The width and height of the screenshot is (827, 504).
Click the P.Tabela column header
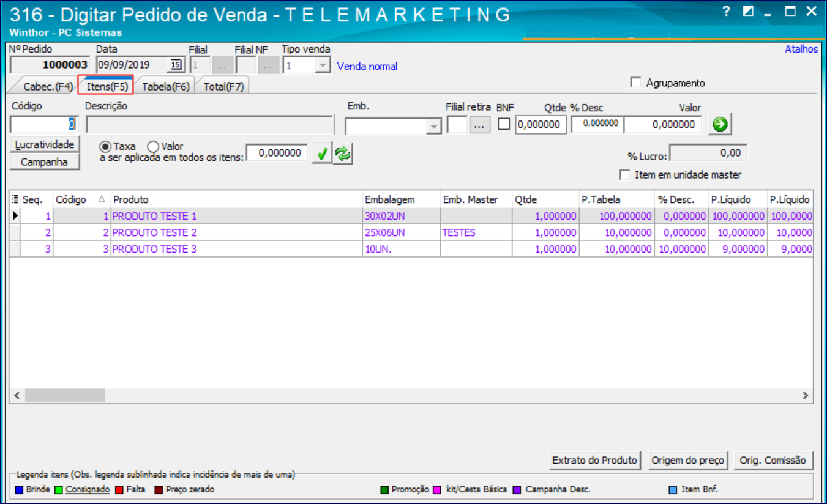(617, 199)
